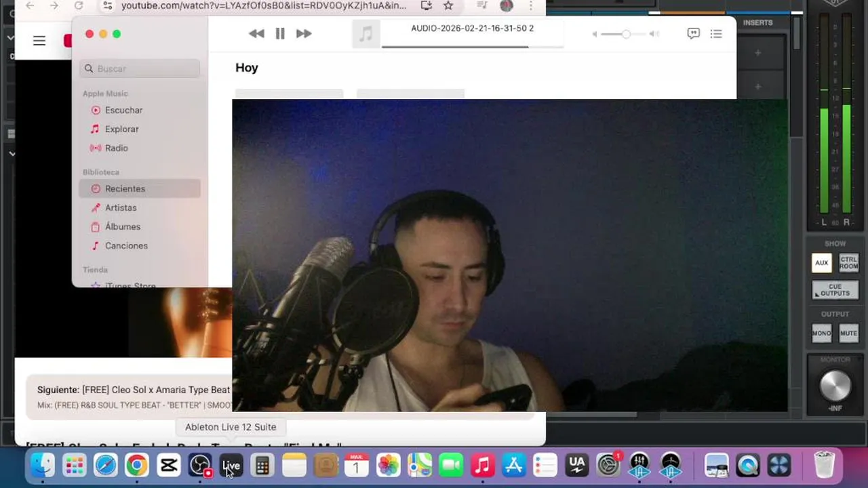
Task: Show the Up Next queue list in Music
Action: click(x=716, y=33)
